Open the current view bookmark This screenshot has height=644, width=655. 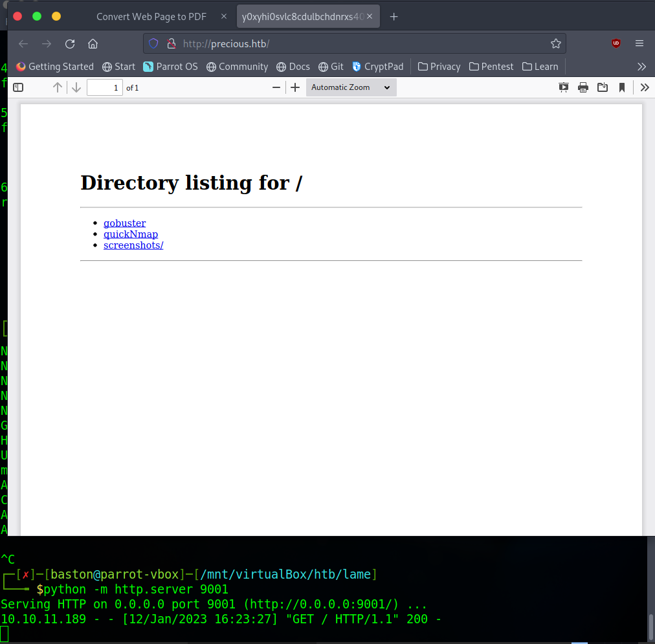[622, 87]
